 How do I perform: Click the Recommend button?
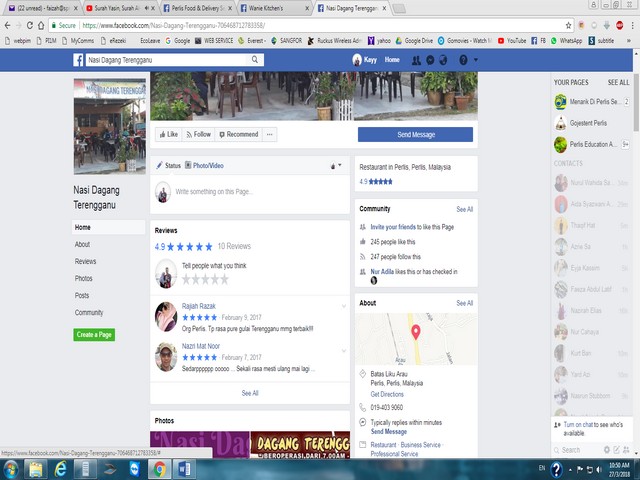tap(238, 134)
